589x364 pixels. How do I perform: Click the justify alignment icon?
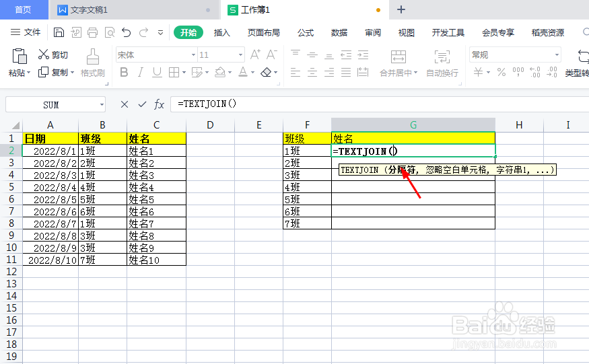(x=346, y=72)
